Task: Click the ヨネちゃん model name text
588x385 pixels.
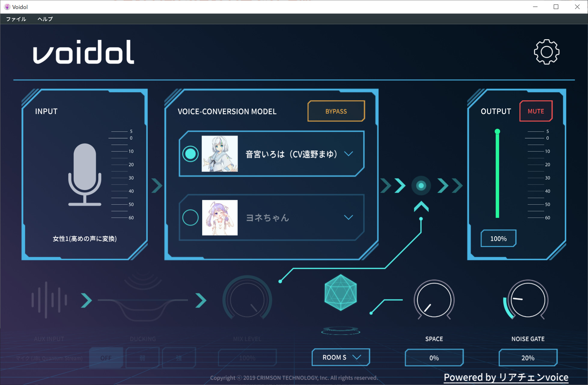Action: click(x=267, y=218)
